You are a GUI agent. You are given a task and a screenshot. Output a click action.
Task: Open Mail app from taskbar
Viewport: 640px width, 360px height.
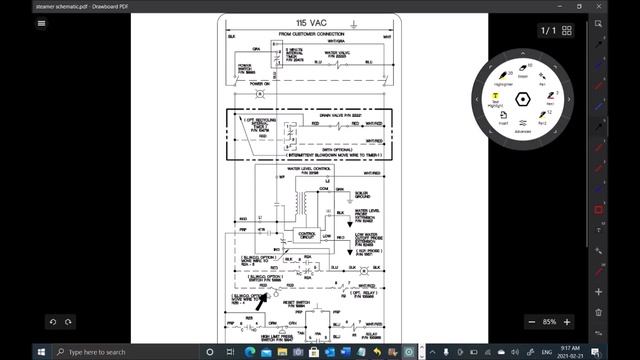[x=266, y=352]
